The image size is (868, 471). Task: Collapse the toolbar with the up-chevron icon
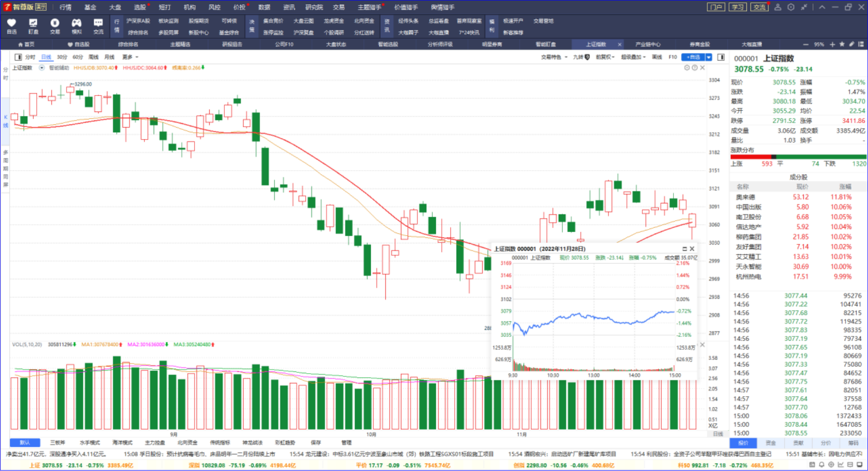(x=822, y=7)
